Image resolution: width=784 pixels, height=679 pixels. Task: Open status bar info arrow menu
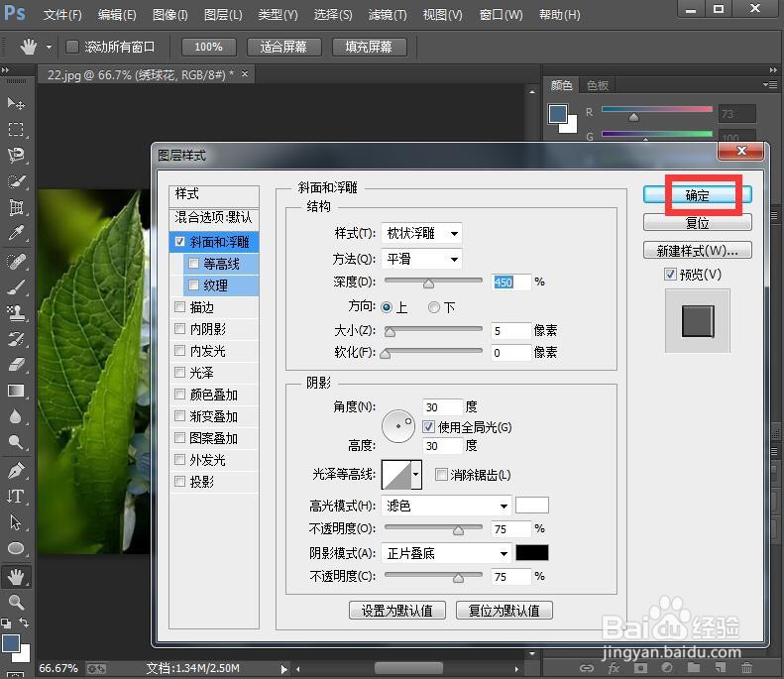pos(283,669)
